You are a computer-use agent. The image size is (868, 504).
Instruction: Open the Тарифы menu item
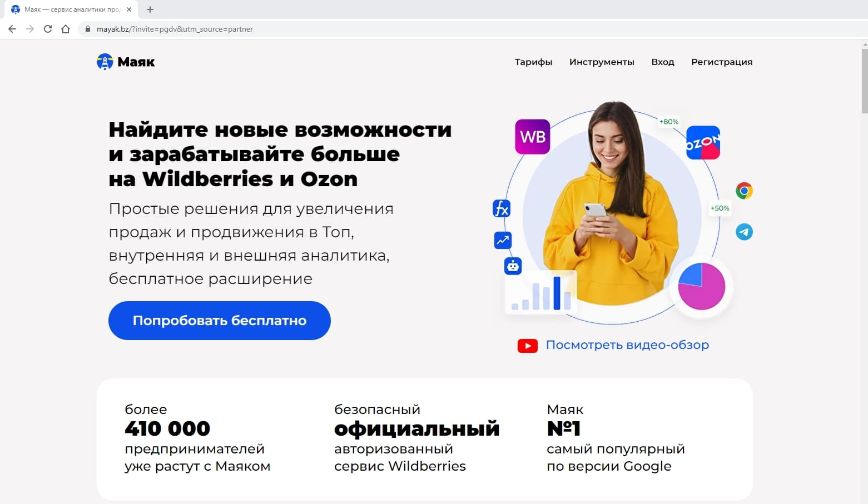coord(533,62)
